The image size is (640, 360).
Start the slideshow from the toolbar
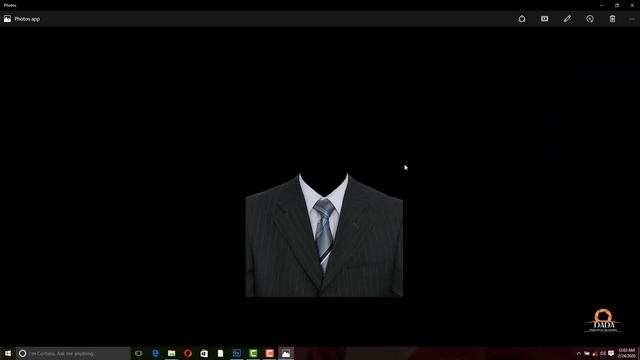544,19
